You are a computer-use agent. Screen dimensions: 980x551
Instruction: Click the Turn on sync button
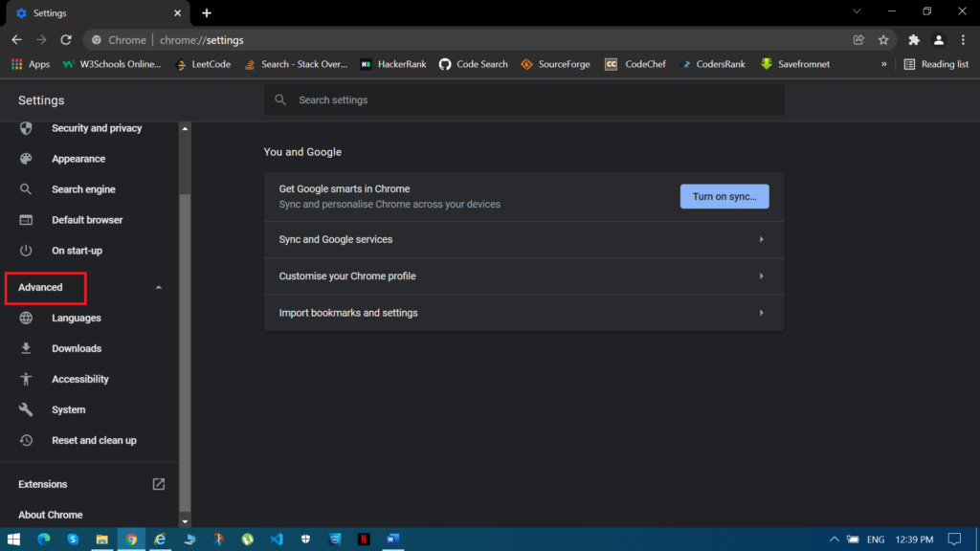(724, 196)
